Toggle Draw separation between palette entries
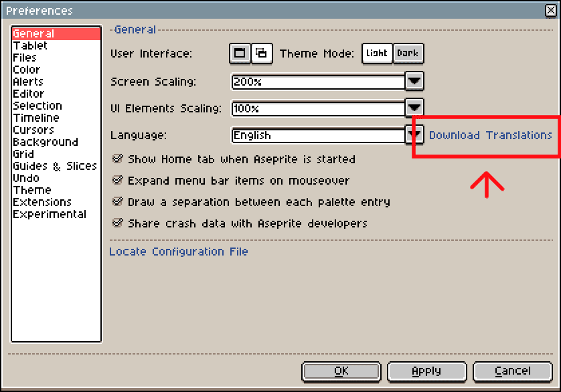 pyautogui.click(x=251, y=202)
